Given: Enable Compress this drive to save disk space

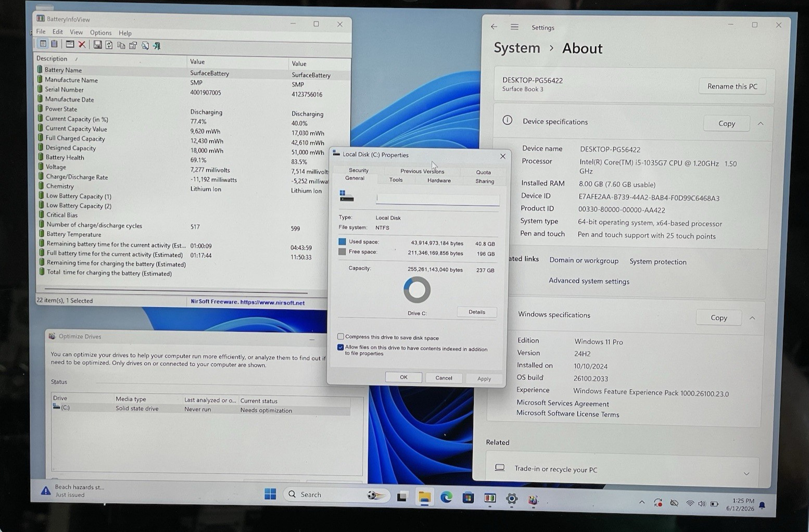Looking at the screenshot, I should coord(340,337).
